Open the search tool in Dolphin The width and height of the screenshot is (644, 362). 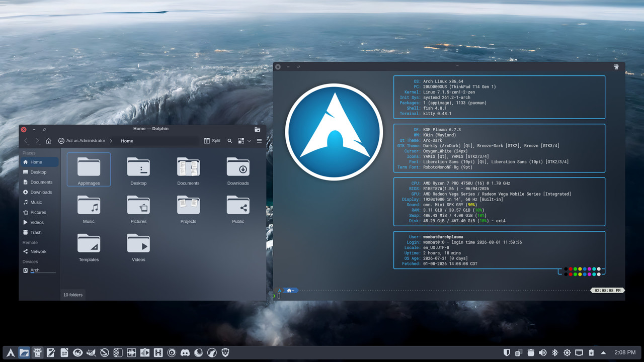230,141
